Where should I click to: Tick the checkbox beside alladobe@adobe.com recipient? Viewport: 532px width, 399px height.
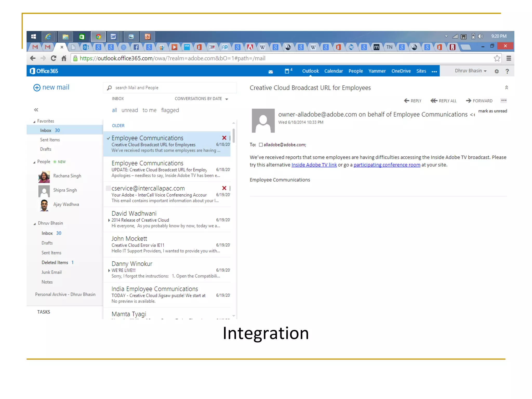tap(261, 145)
